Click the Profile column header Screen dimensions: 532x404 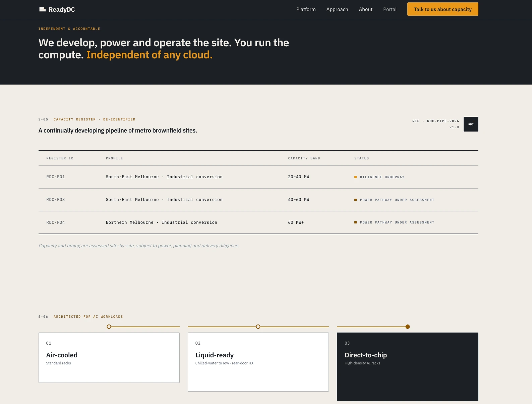(x=115, y=158)
